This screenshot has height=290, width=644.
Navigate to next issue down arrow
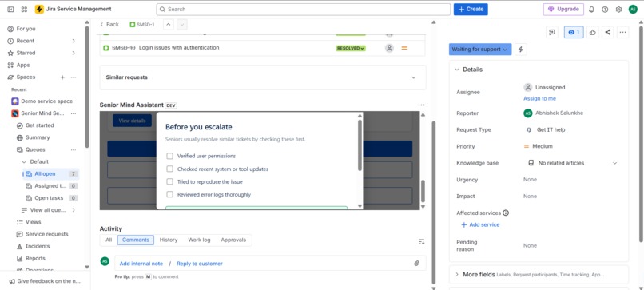point(182,25)
